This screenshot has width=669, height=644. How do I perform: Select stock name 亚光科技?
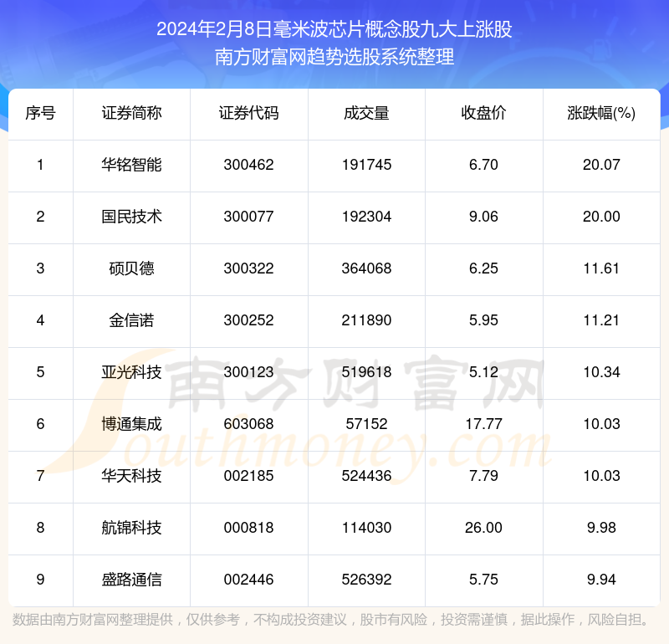point(131,372)
